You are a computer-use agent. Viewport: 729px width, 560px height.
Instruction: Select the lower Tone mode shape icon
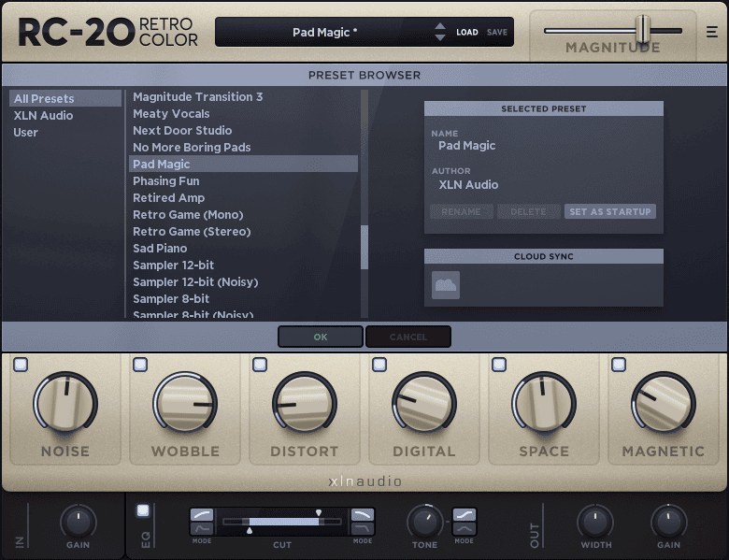point(464,528)
